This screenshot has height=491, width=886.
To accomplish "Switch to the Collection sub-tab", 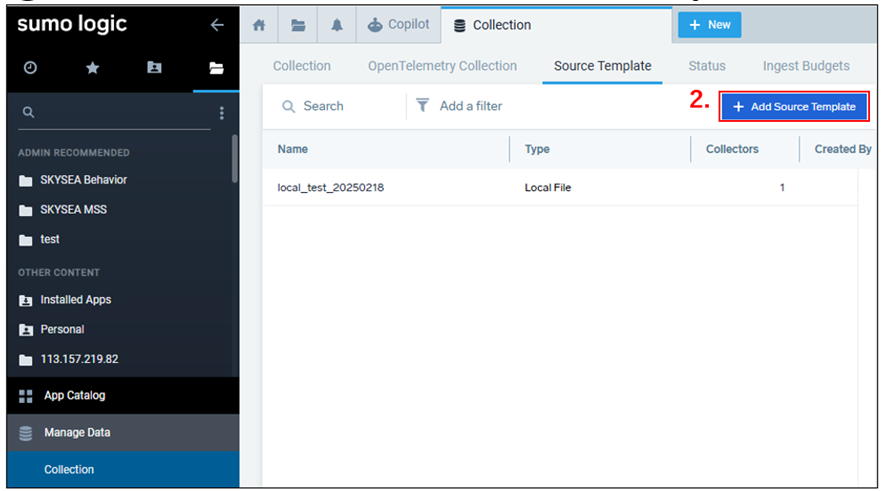I will coord(302,66).
